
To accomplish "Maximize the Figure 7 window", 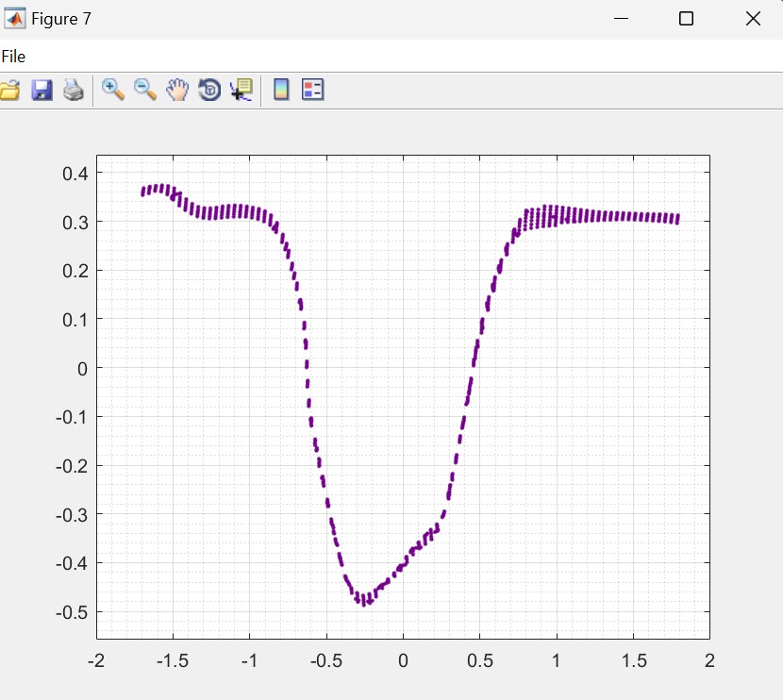I will click(687, 19).
